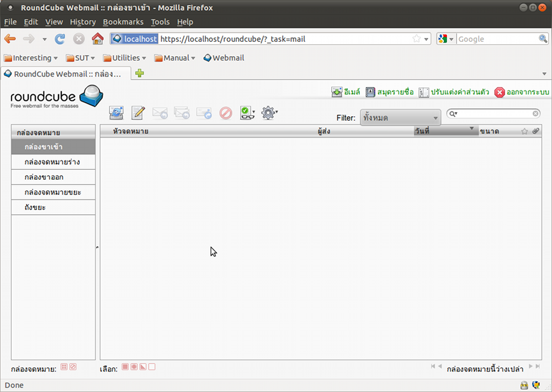
Task: Expand the SUT bookmarks folder
Action: [x=80, y=58]
